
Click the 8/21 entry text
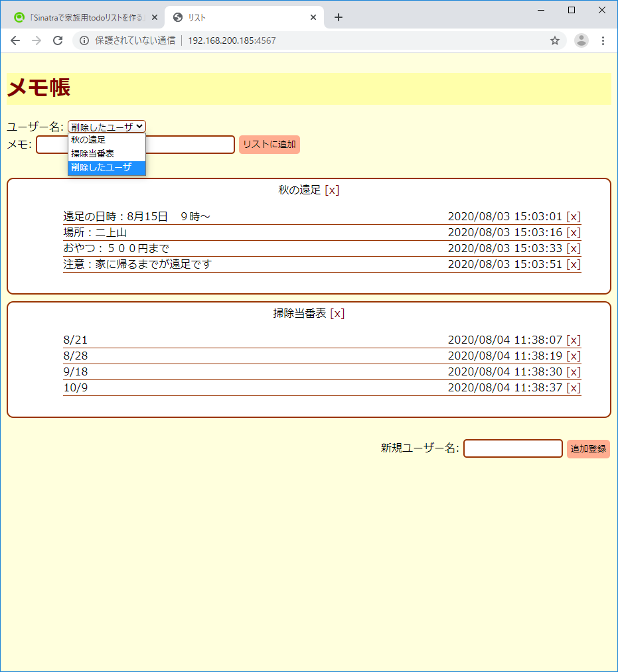tap(76, 340)
